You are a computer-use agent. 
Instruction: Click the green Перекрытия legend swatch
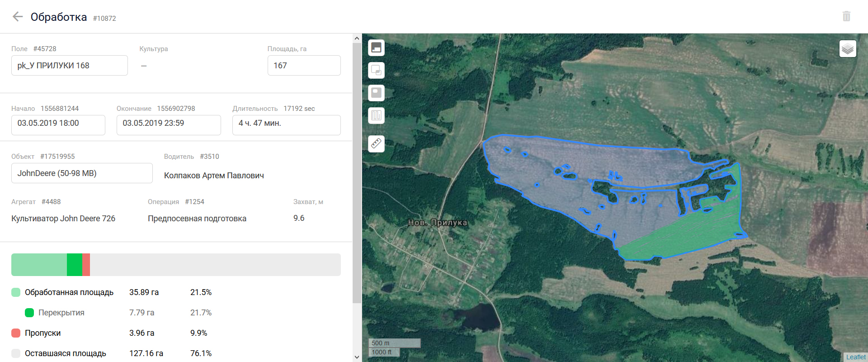pos(29,313)
